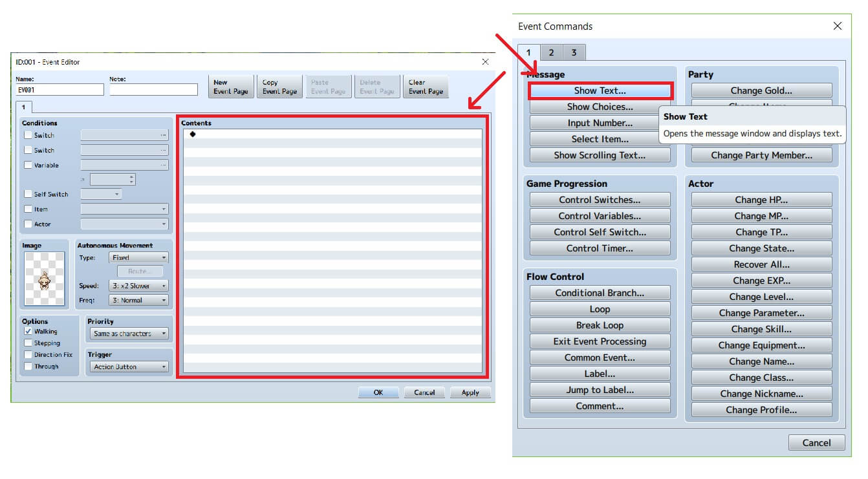Expand the Priority dropdown
Screen dimensions: 868x479
[x=129, y=334]
